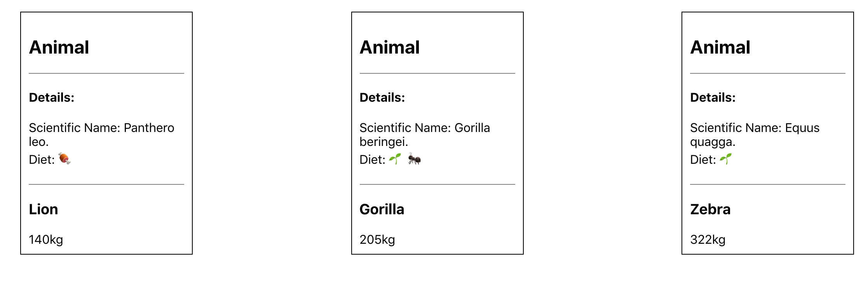Click the ant emoji in Gorilla's diet
The image size is (868, 295).
click(x=415, y=159)
